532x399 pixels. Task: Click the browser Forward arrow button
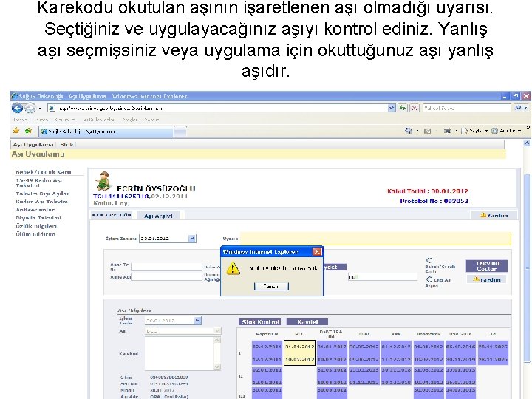pos(30,108)
